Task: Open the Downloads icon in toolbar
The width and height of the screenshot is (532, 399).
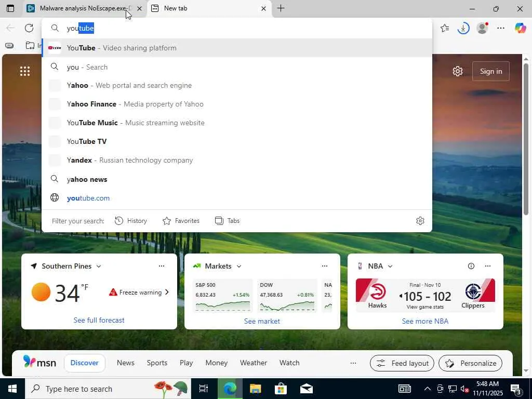Action: [463, 28]
